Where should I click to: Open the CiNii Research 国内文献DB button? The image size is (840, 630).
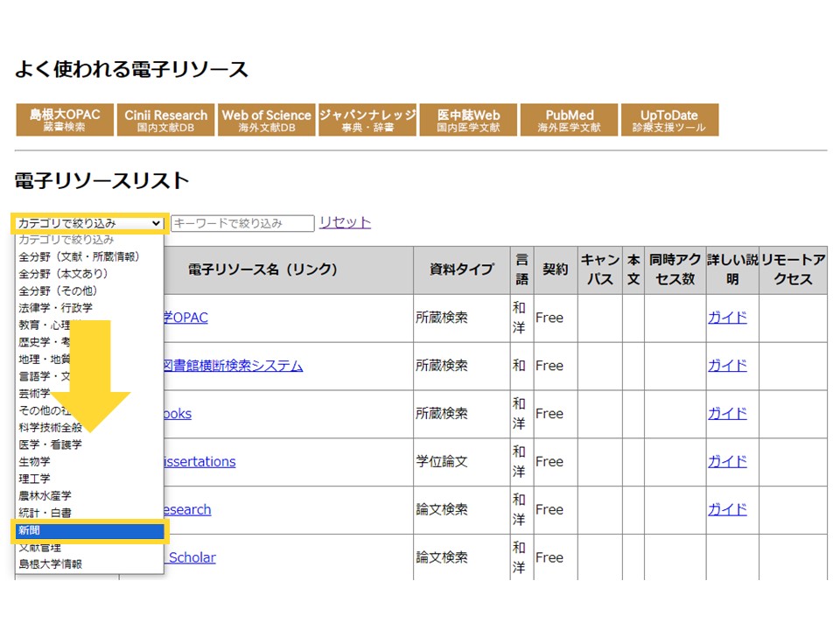point(165,120)
